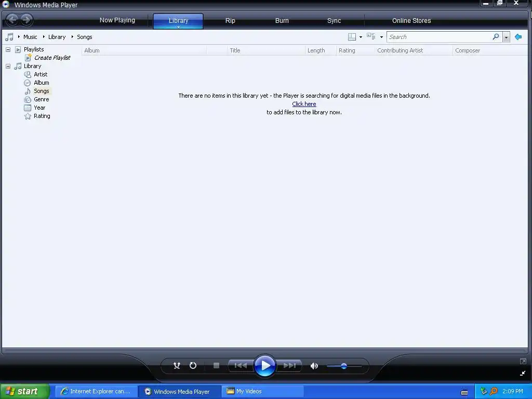This screenshot has width=532, height=399.
Task: Click the Create Playlist icon
Action: click(x=28, y=57)
